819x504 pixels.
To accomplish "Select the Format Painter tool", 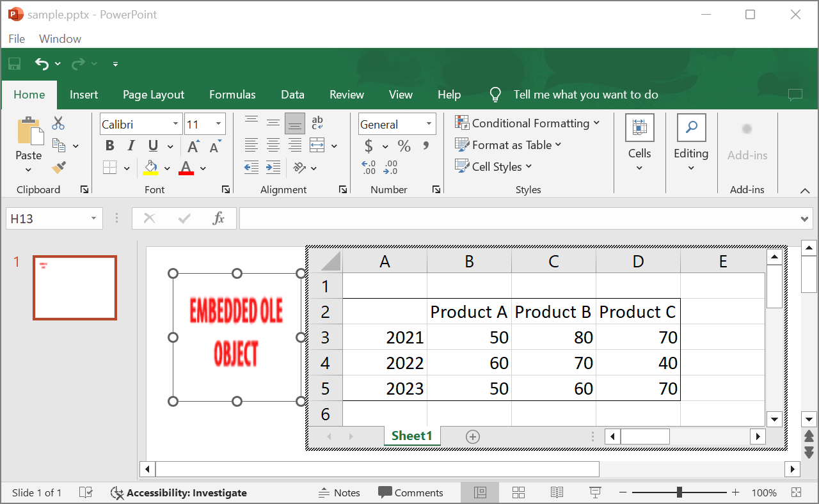I will point(58,167).
